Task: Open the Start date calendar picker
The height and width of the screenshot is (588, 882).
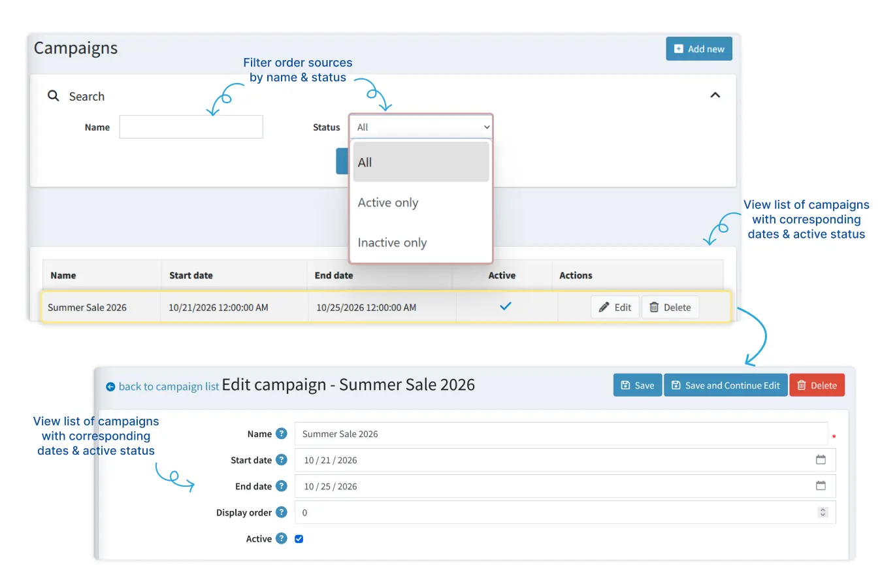Action: point(821,460)
